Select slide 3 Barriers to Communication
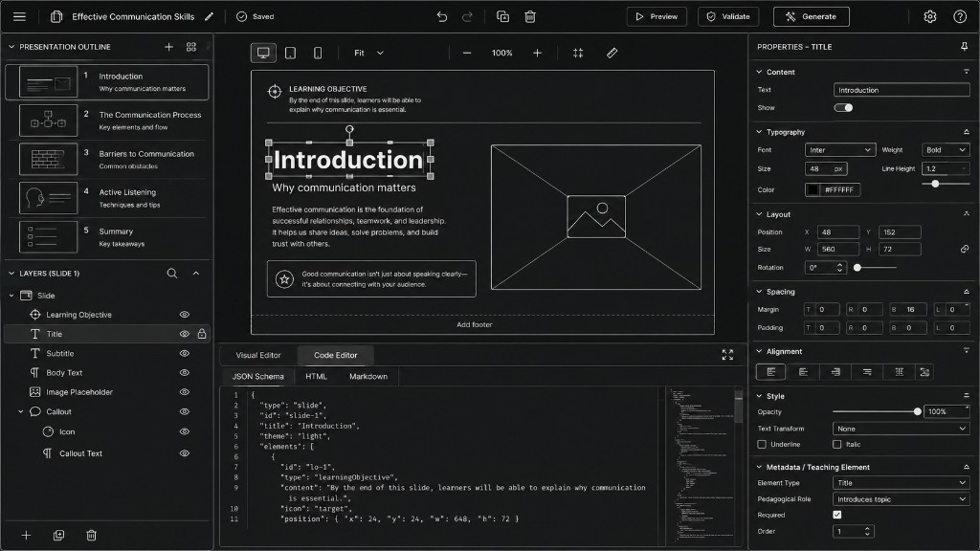 click(x=106, y=160)
